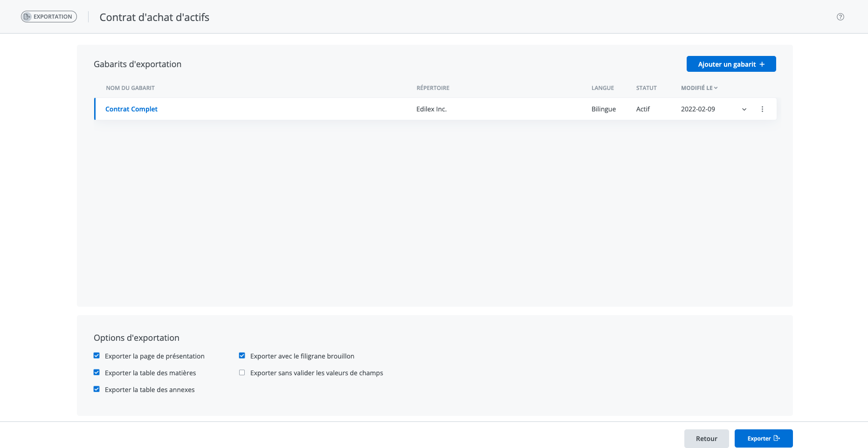The width and height of the screenshot is (868, 448).
Task: Click the NOM DU GABARIT column header
Action: [x=130, y=88]
